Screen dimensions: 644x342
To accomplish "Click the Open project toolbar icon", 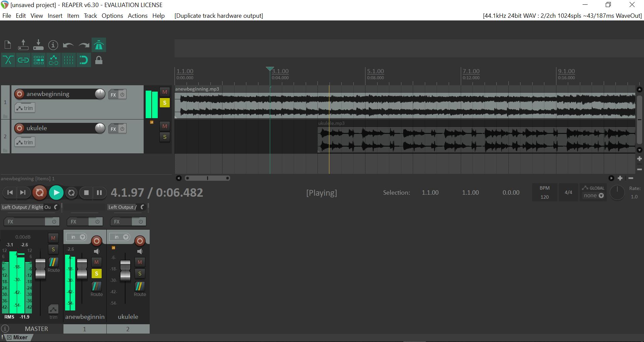I will pyautogui.click(x=23, y=45).
